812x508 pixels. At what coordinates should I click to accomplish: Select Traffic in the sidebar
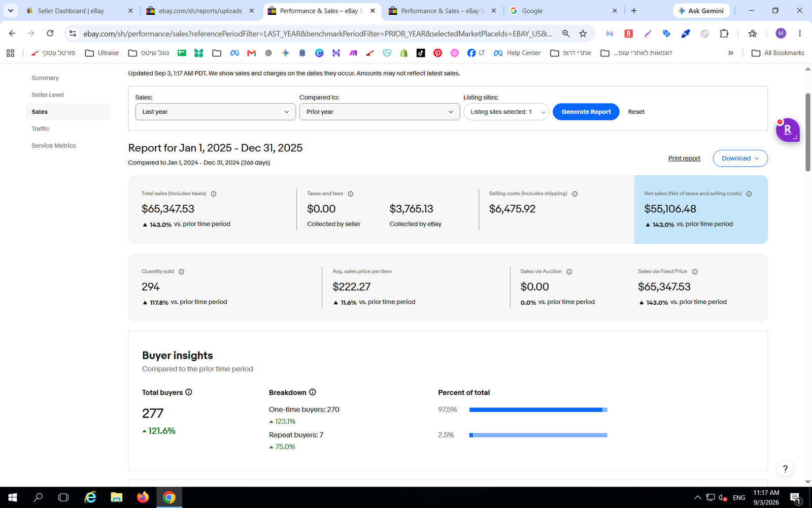click(x=41, y=129)
